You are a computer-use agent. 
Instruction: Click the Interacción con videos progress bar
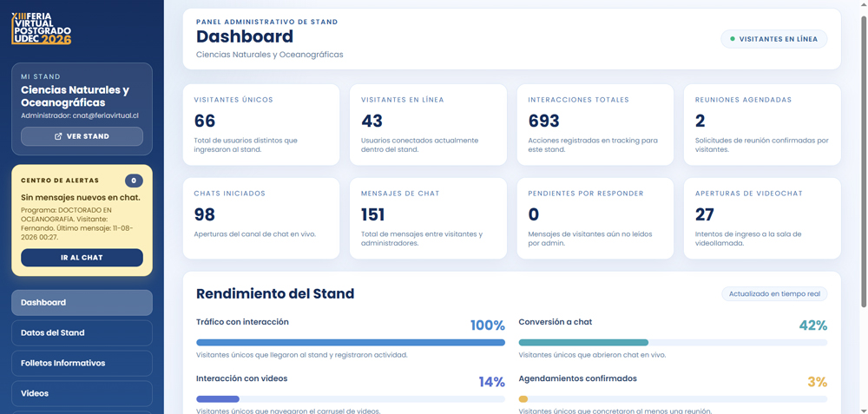tap(351, 399)
